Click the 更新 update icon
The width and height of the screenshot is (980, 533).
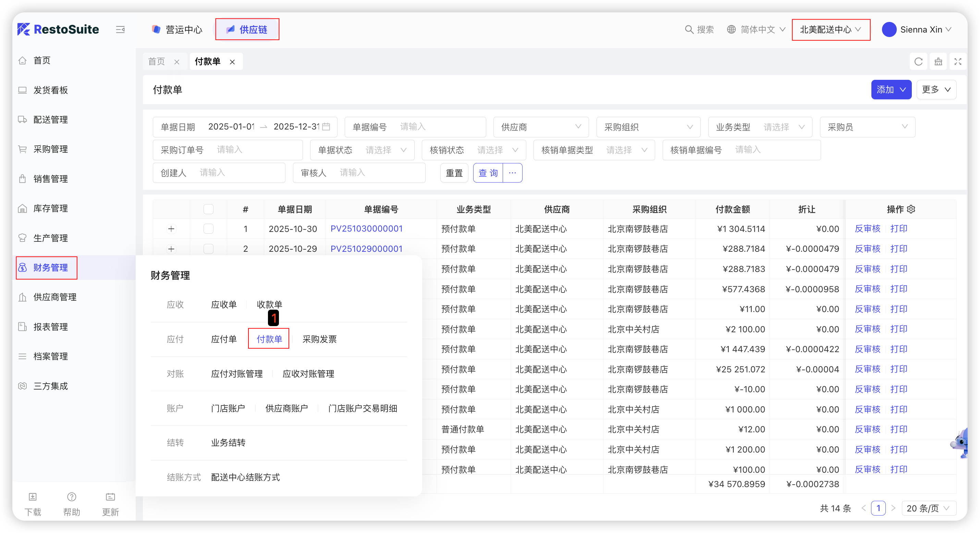(110, 497)
